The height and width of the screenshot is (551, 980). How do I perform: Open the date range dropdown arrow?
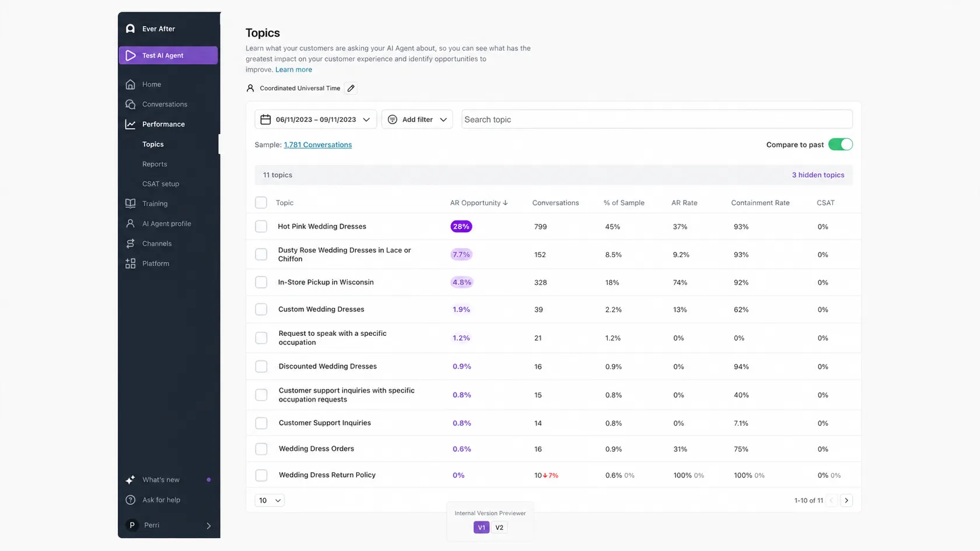[x=366, y=120]
